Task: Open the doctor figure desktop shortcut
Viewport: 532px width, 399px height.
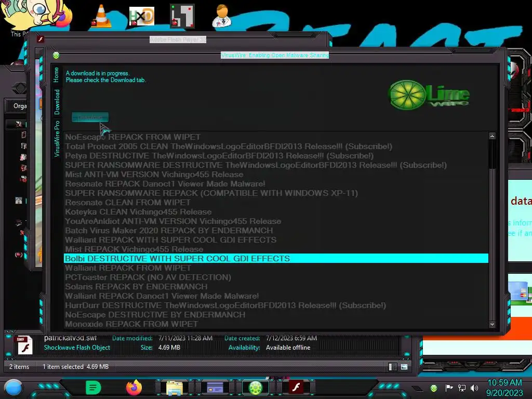Action: click(x=222, y=16)
